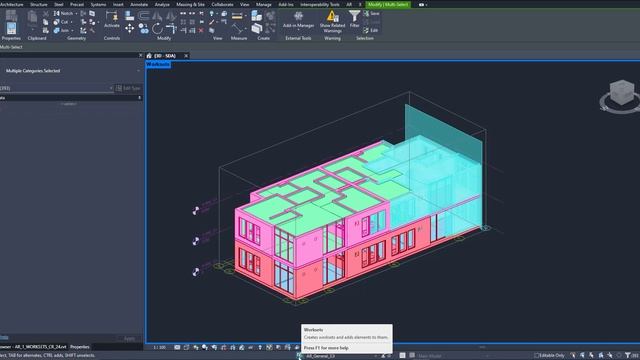Open the Architecture ribbon tab

[x=11, y=4]
